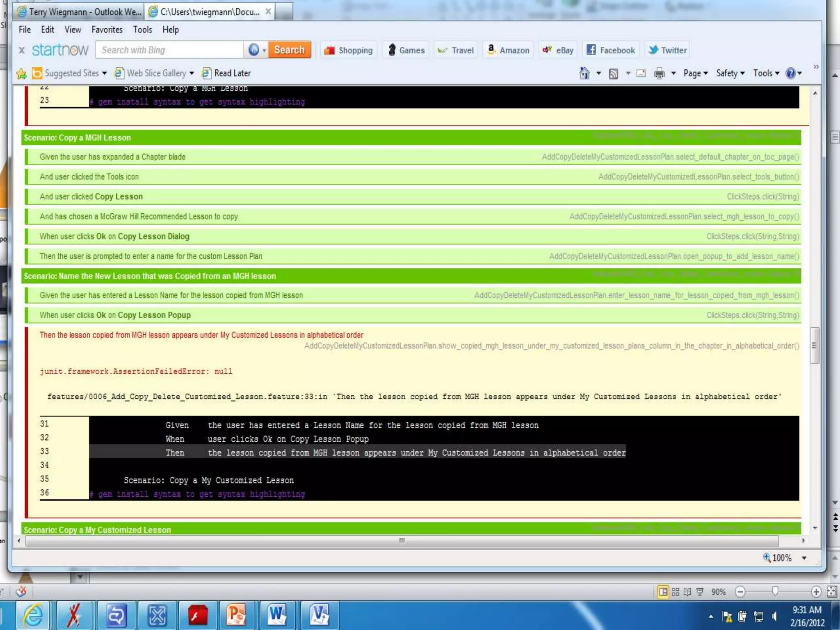Expand the Suggested Sites dropdown

point(105,73)
